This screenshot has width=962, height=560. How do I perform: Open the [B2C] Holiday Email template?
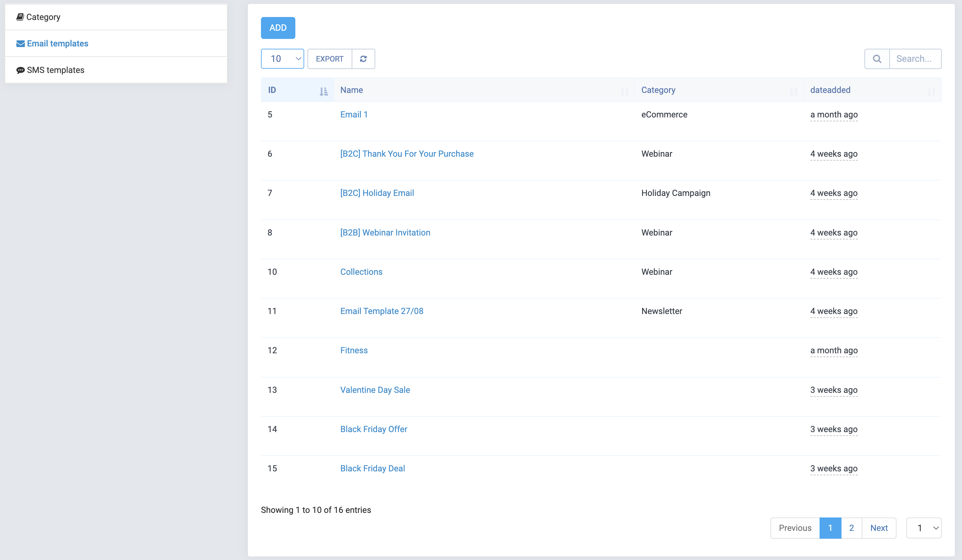[377, 193]
